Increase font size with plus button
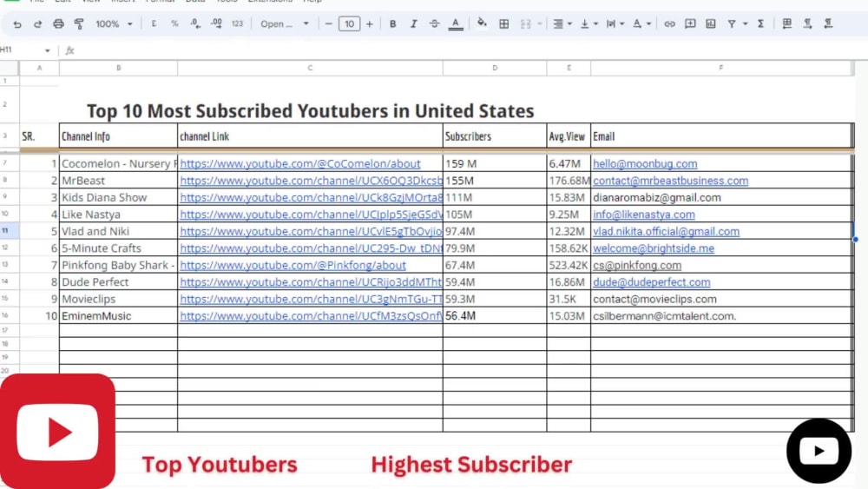This screenshot has height=489, width=868. tap(369, 23)
